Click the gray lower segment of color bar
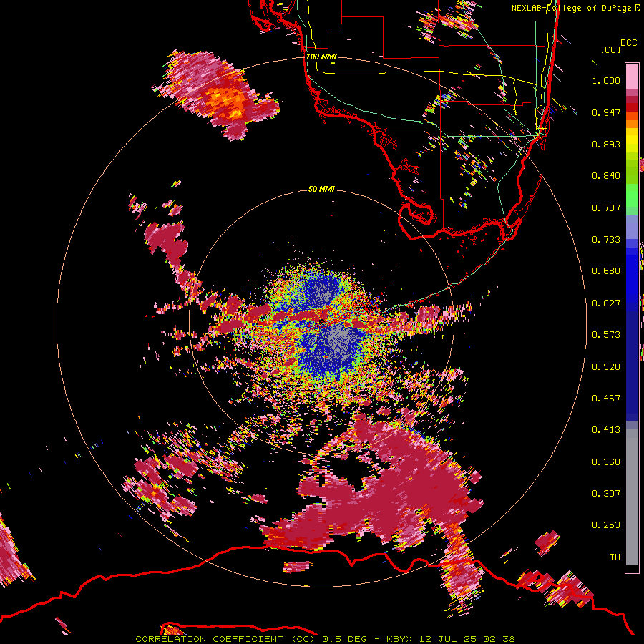 tap(632, 497)
